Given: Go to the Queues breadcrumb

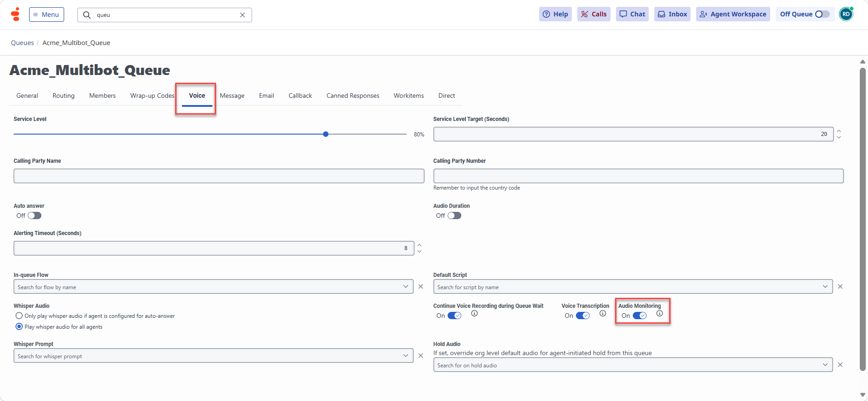Looking at the screenshot, I should tap(22, 43).
